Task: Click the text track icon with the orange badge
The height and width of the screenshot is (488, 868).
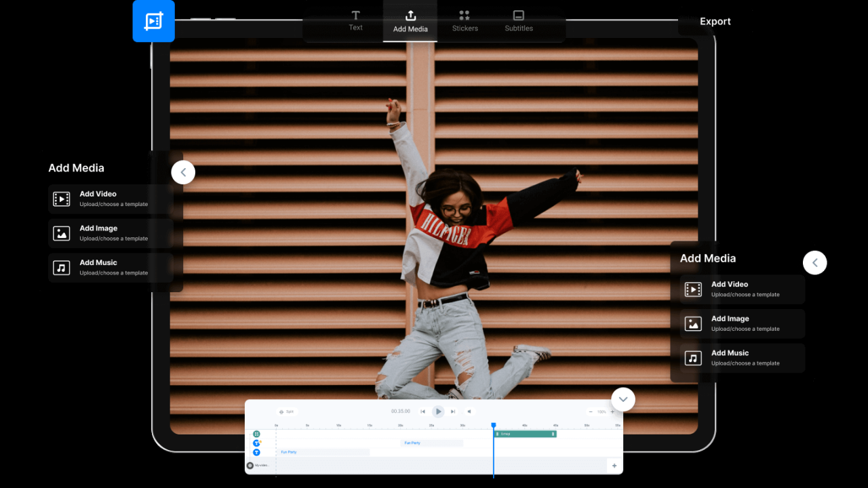Action: pyautogui.click(x=256, y=443)
